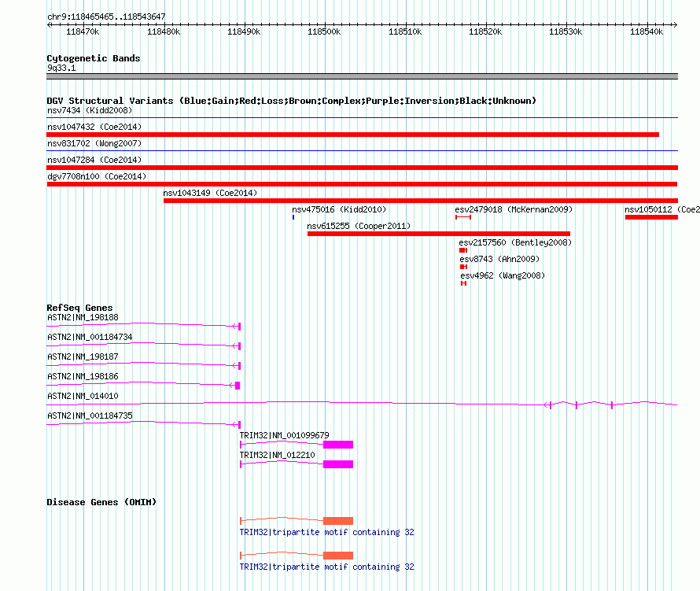Image resolution: width=700 pixels, height=591 pixels.
Task: Click the red bar of nsv1047284
Action: (362, 168)
